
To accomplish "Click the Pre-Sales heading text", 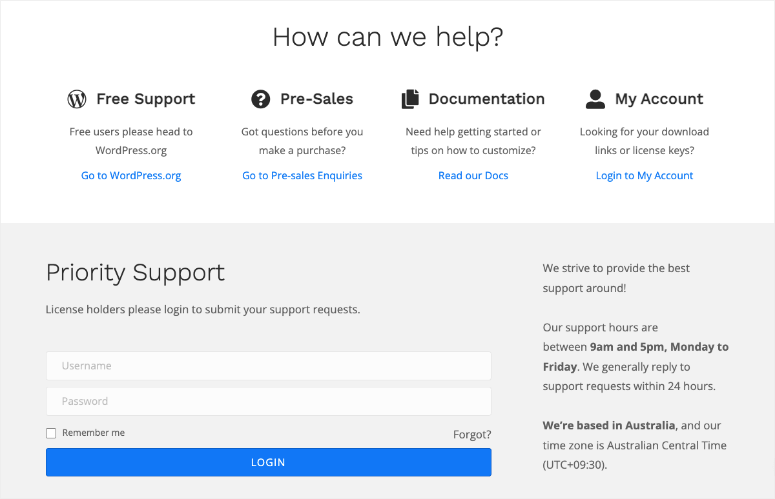I will (316, 99).
